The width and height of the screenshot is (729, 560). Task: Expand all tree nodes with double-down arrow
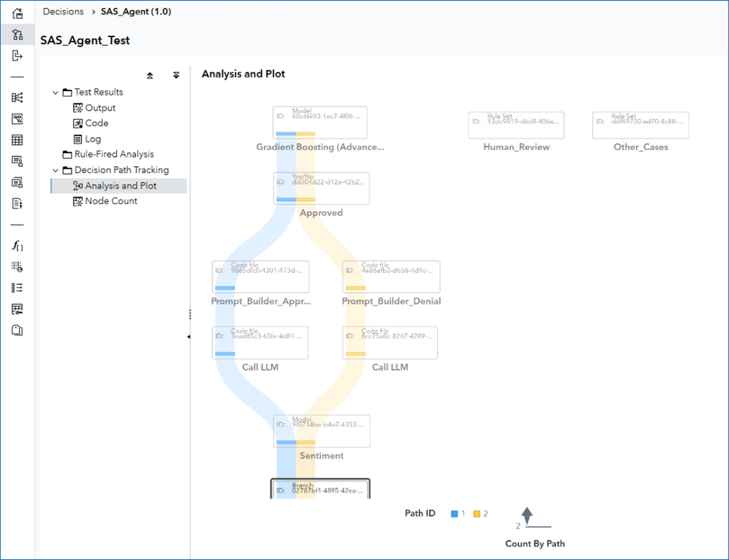pos(176,75)
